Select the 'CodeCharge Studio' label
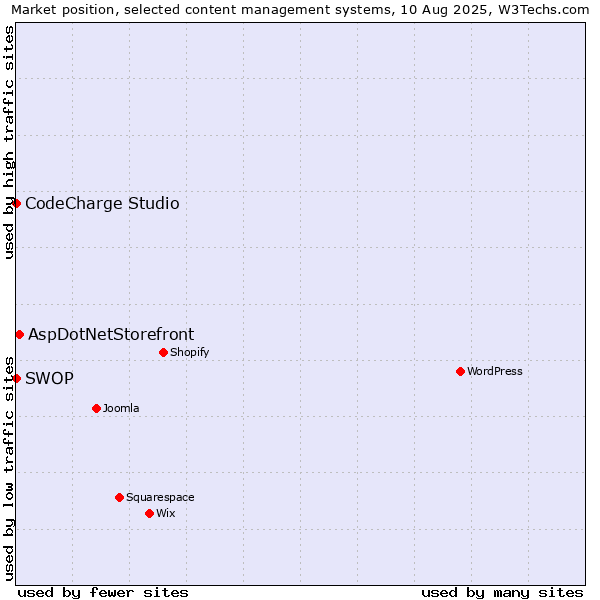600x600 pixels. pos(102,204)
